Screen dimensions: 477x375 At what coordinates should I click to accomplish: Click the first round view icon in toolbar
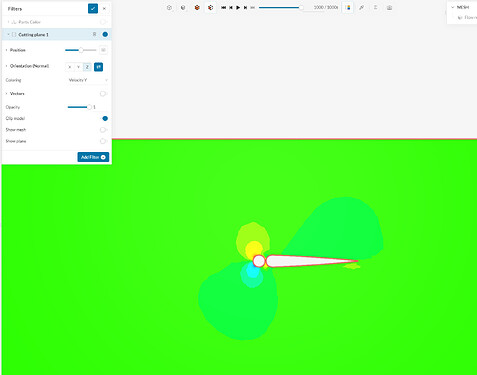(169, 7)
